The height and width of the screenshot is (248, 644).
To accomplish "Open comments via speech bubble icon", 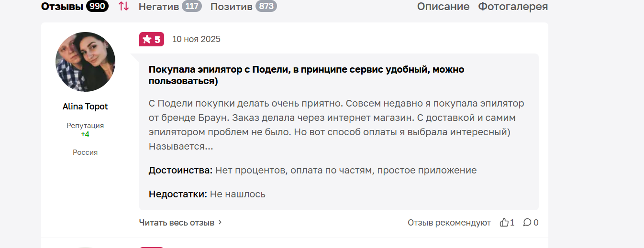I will click(x=527, y=222).
